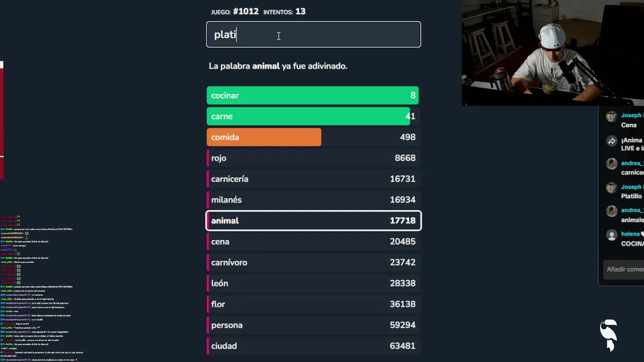
Task: Click the "Añadir comentario" comment box
Action: 625,269
